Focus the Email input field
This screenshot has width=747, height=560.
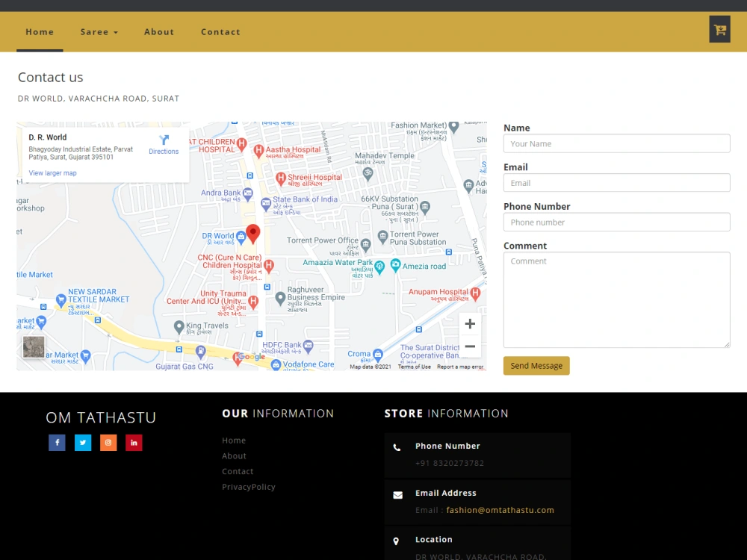616,183
